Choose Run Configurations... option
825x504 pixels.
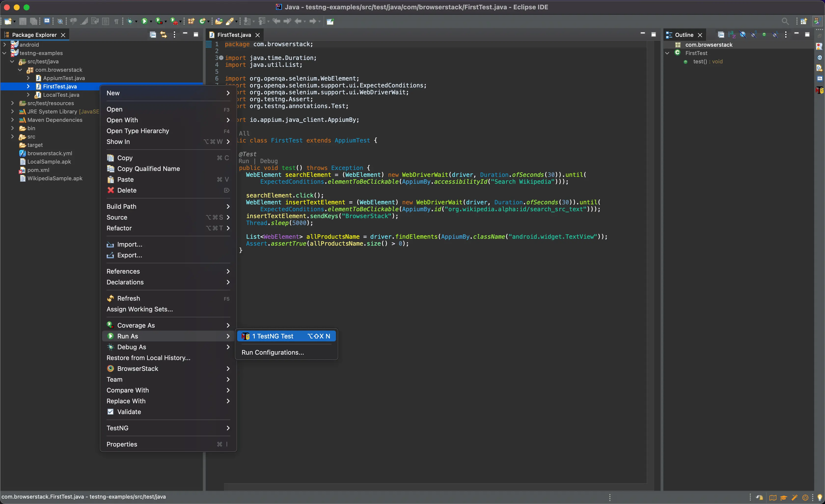point(273,352)
